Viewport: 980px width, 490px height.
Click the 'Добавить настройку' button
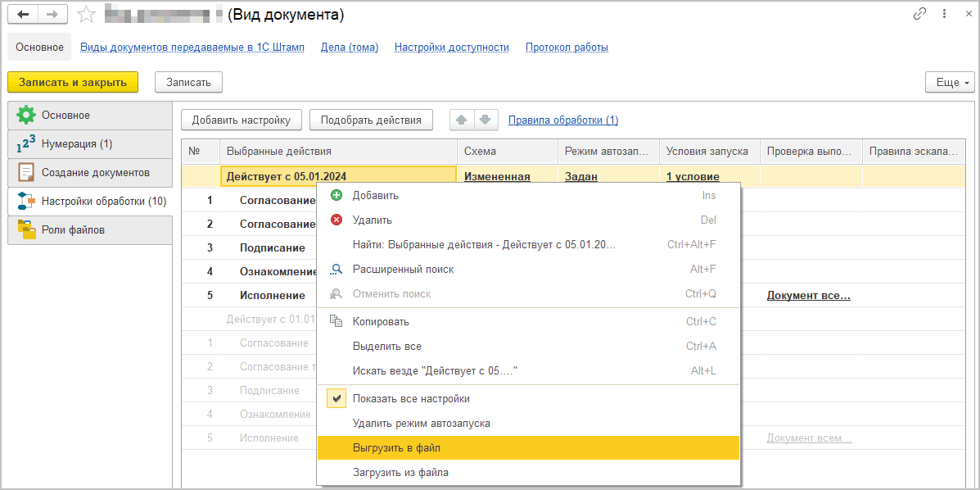click(241, 120)
